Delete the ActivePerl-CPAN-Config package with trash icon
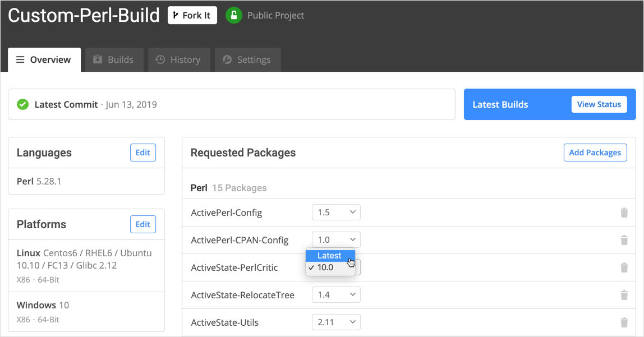Screen dimensions: 644x337 tap(624, 240)
